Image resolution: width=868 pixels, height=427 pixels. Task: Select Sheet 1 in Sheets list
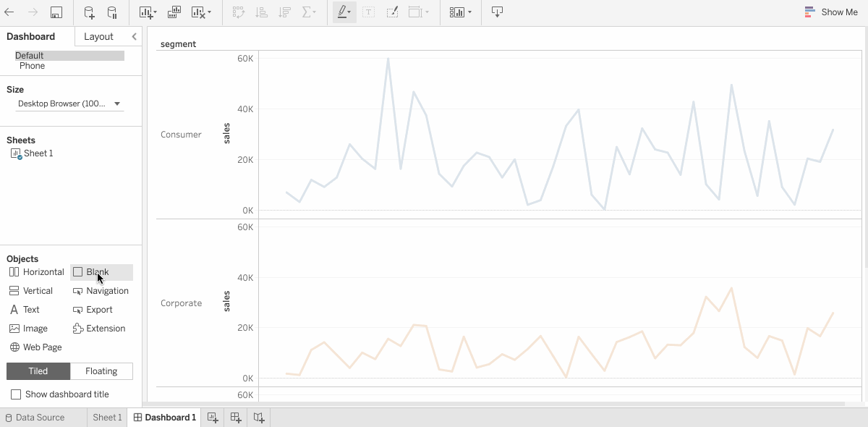coord(33,153)
